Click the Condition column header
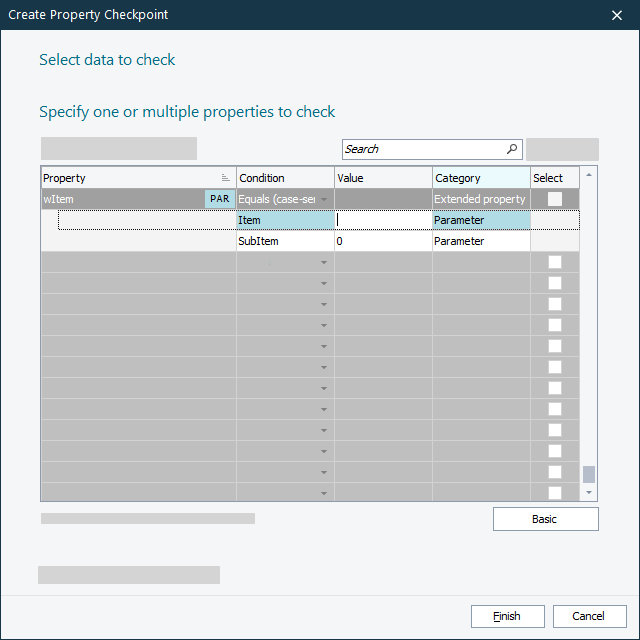 pos(284,178)
